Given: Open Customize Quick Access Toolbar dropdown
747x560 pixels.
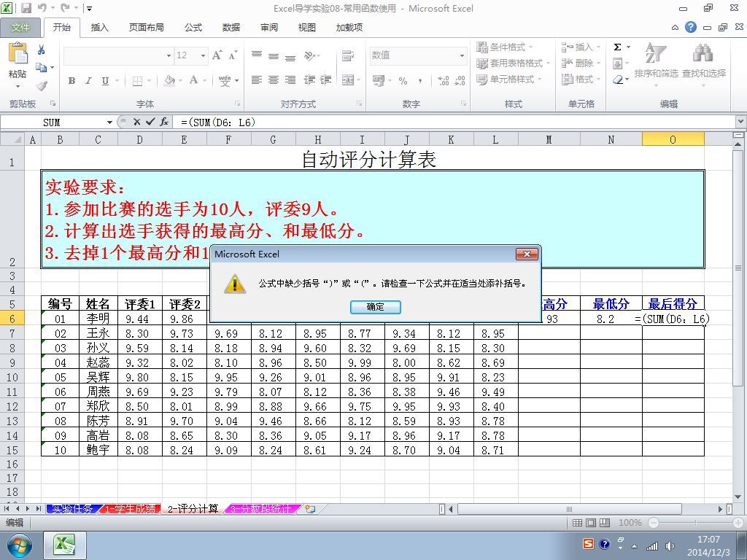Looking at the screenshot, I should [89, 9].
